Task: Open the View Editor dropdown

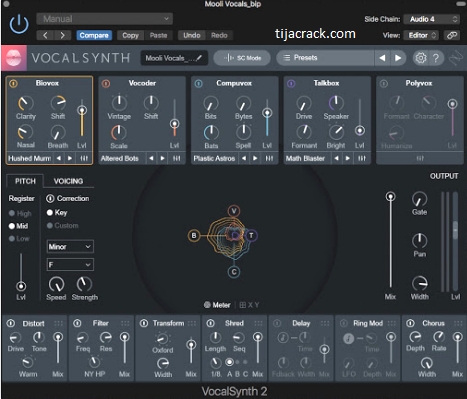Action: (x=421, y=35)
